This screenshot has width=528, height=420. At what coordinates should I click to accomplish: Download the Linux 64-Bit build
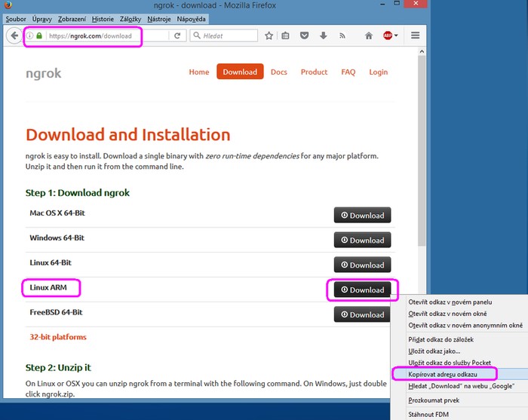click(x=362, y=265)
